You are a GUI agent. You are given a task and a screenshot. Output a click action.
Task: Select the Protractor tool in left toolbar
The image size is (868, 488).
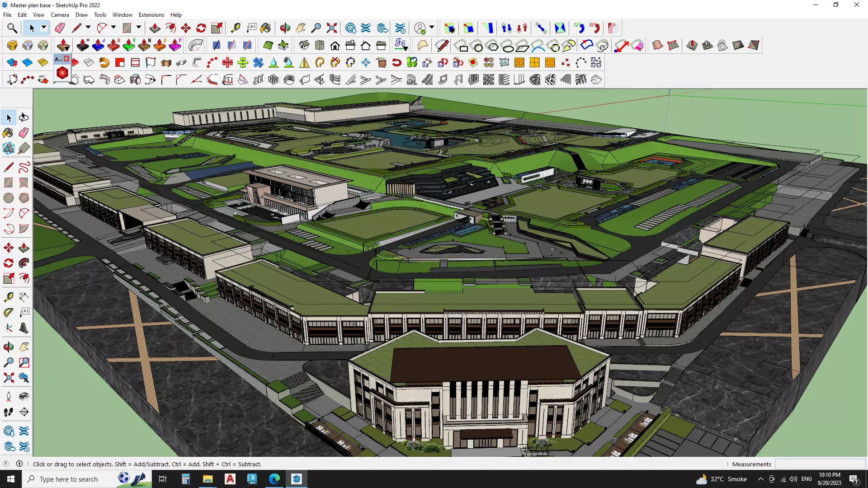[x=8, y=313]
